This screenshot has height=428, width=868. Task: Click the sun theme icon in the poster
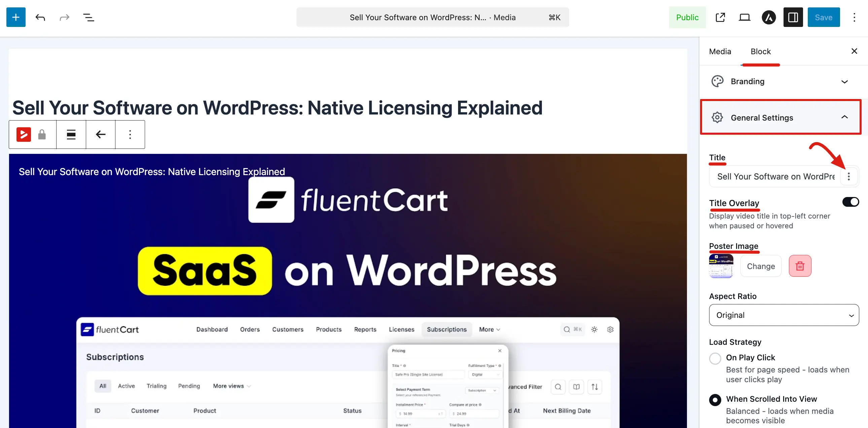pyautogui.click(x=594, y=329)
